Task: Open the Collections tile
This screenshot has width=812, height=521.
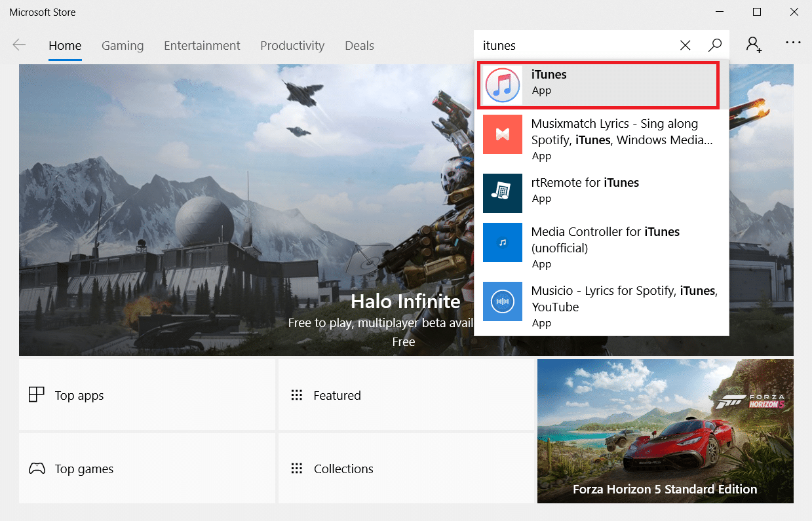Action: tap(406, 469)
